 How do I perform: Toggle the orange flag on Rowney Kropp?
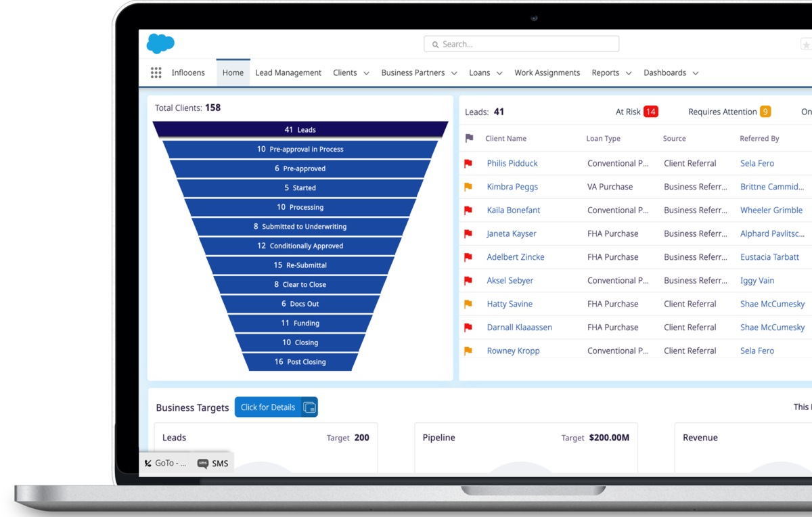(x=468, y=350)
